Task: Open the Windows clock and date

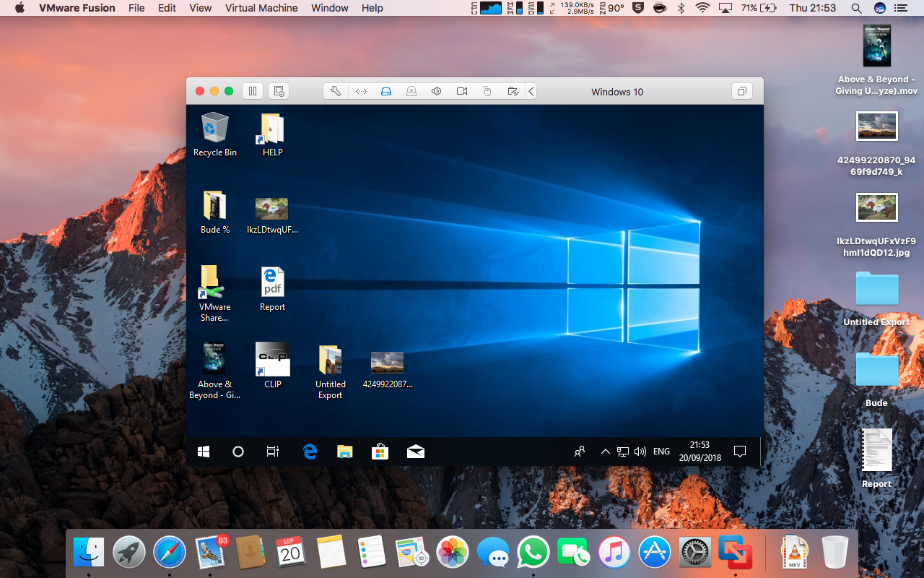Action: tap(699, 452)
